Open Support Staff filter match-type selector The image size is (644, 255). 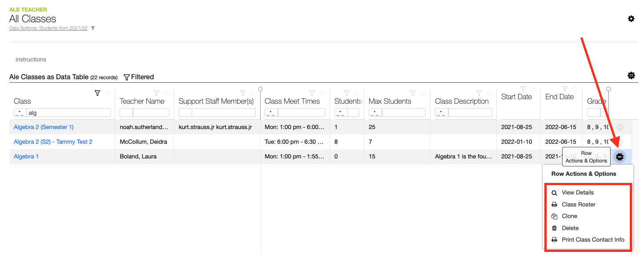(x=185, y=113)
